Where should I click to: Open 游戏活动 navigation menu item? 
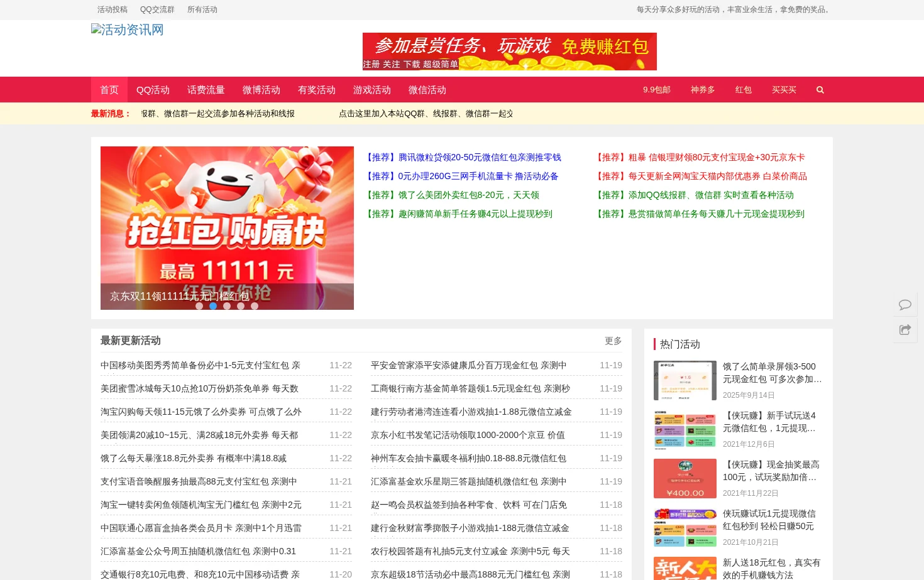coord(372,90)
